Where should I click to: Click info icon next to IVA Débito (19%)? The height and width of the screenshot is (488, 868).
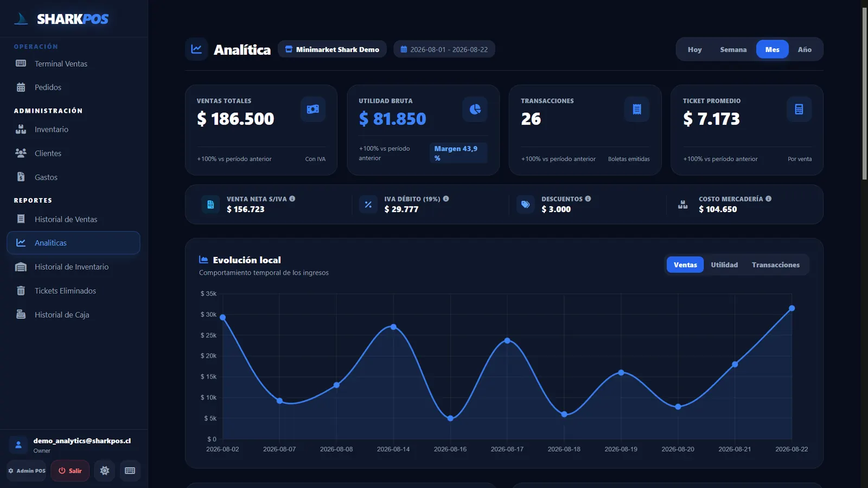click(x=446, y=199)
